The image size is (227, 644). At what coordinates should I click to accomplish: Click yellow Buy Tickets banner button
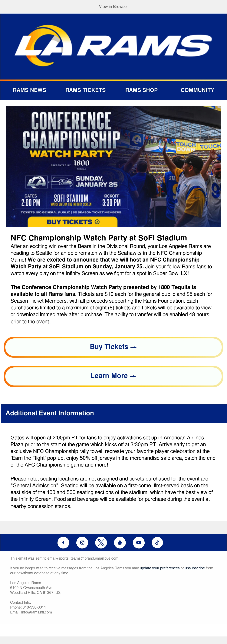[x=73, y=222]
